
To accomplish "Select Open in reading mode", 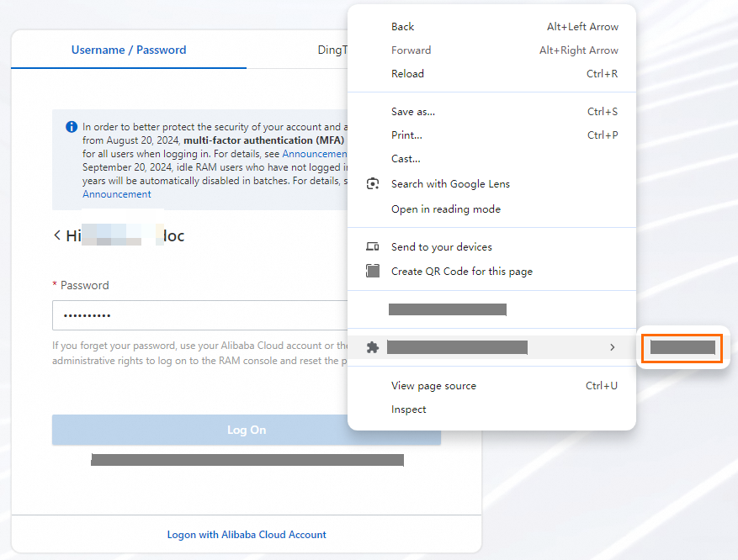I will pyautogui.click(x=491, y=209).
